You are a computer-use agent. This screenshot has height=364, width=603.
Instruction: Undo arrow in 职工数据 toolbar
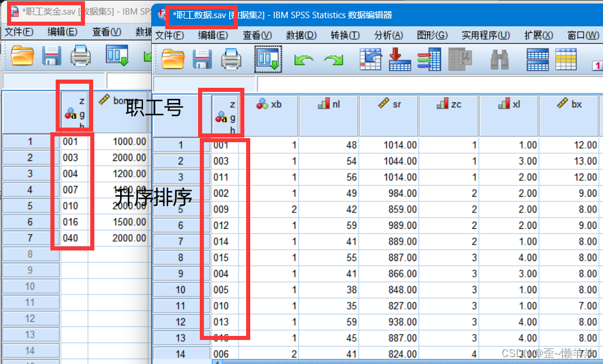(x=304, y=60)
